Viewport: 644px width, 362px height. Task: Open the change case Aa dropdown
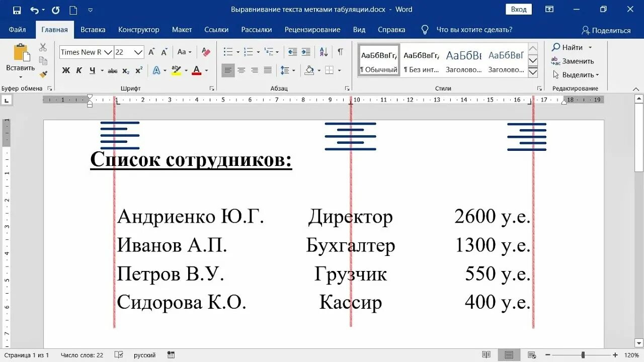184,52
